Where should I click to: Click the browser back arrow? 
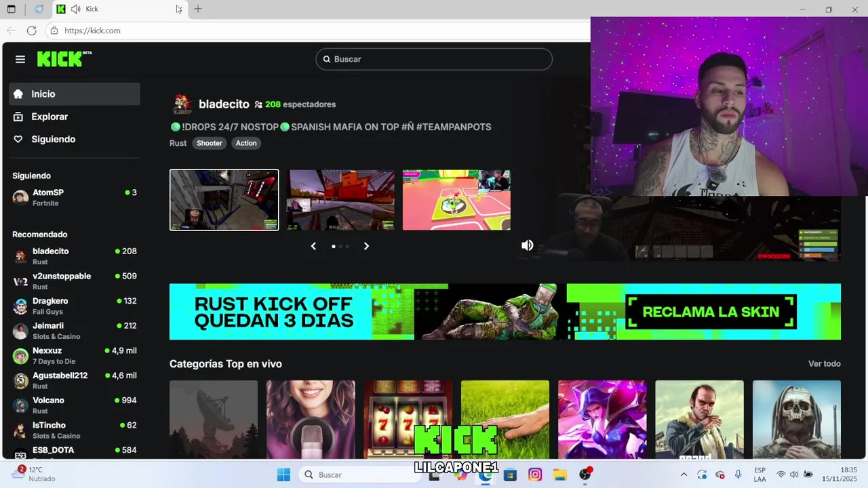coord(11,30)
